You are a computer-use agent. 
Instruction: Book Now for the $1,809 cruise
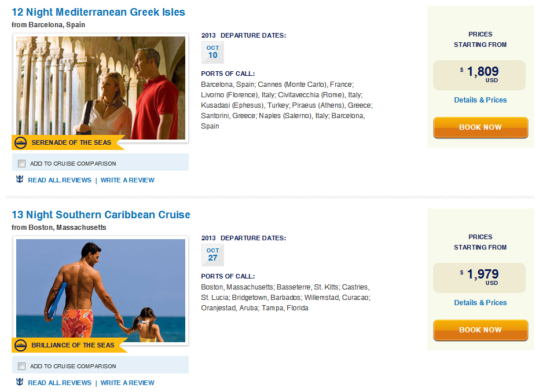[x=481, y=127]
